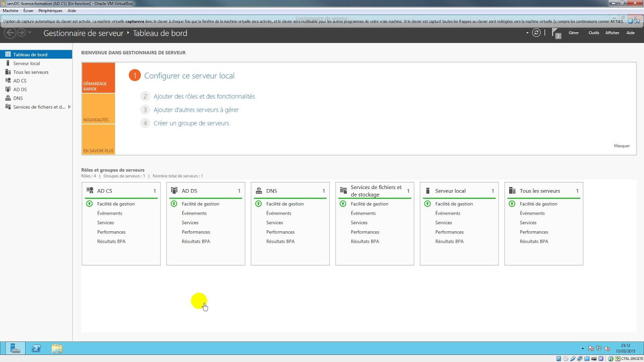Click AD DS green manageability status icon
Image resolution: width=644 pixels, height=362 pixels.
tap(174, 204)
